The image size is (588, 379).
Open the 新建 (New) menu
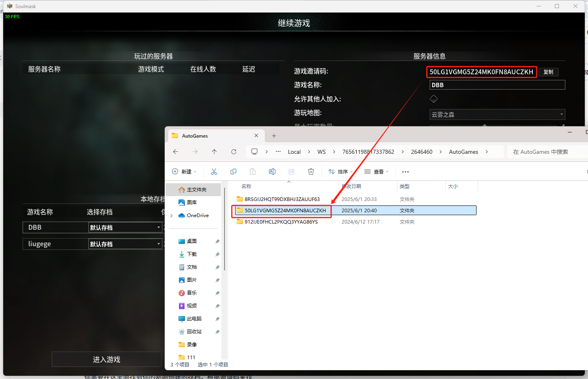click(x=185, y=172)
